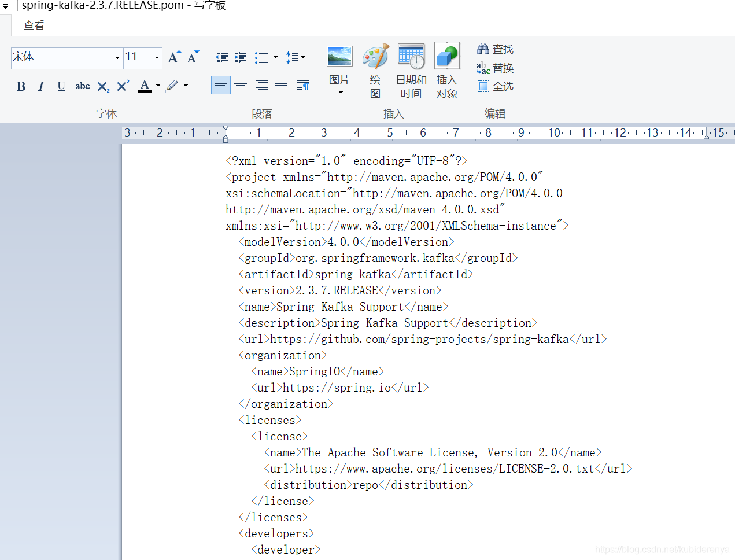Click the opening <licenses> tag line
The image size is (735, 560).
coord(270,420)
